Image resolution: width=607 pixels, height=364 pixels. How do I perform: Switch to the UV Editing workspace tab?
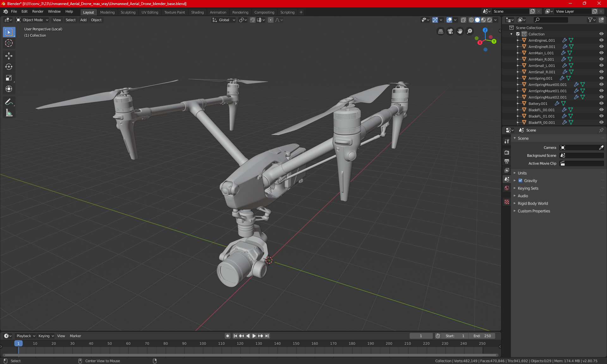[x=150, y=12]
